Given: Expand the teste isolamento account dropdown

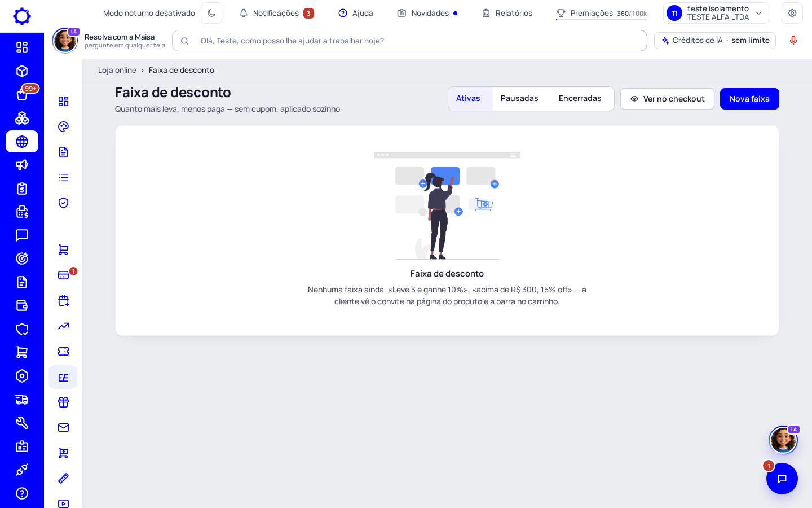Looking at the screenshot, I should (716, 13).
